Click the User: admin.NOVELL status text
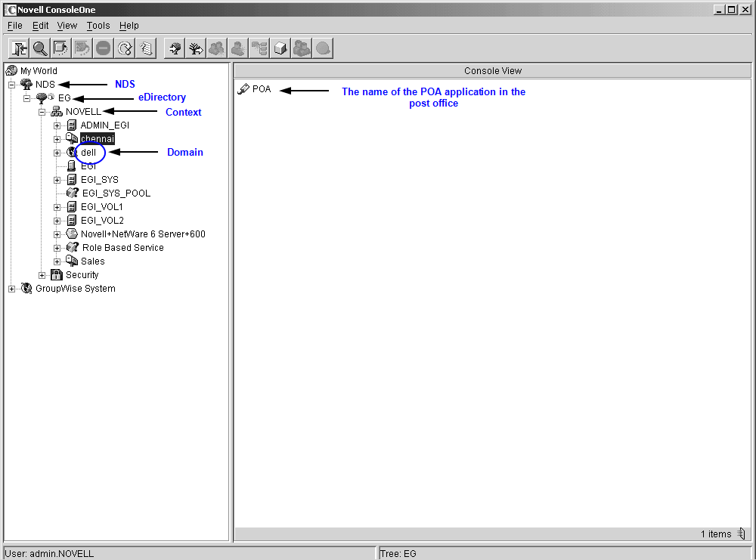Image resolution: width=756 pixels, height=560 pixels. (x=49, y=554)
